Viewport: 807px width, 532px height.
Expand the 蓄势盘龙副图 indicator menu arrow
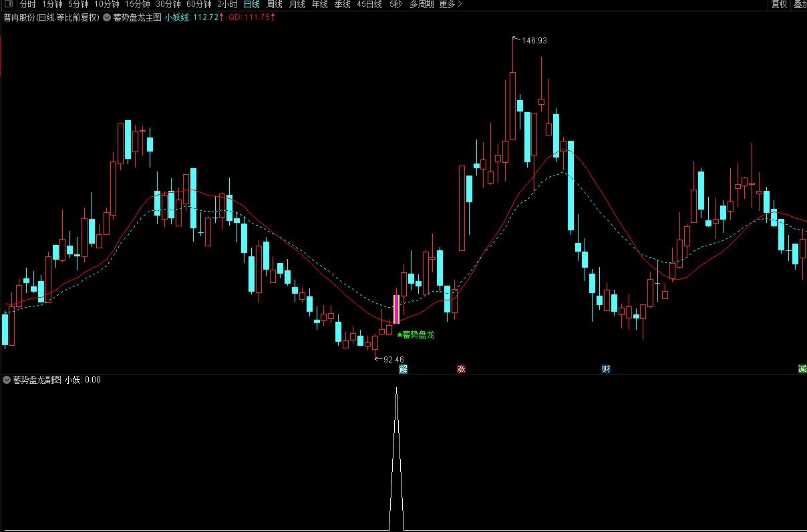click(x=7, y=380)
